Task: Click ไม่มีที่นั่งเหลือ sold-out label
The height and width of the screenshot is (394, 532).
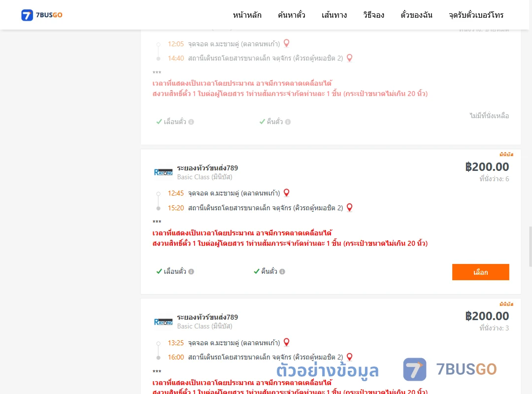Action: click(x=489, y=116)
